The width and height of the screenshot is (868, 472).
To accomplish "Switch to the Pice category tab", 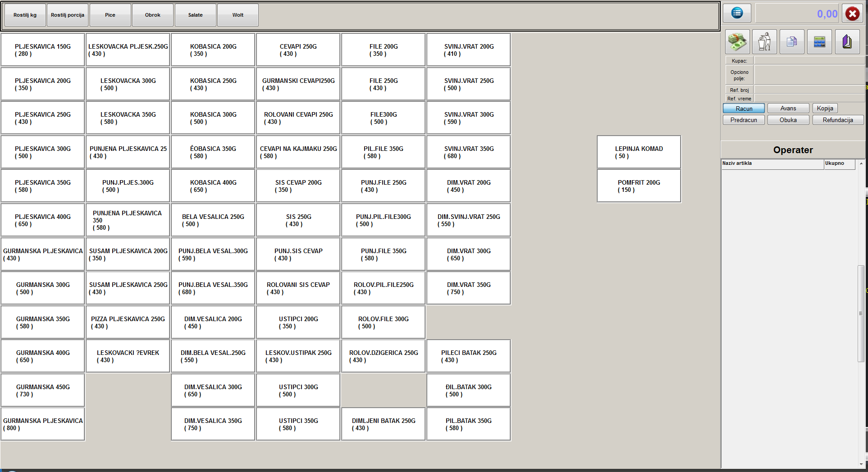I will [x=110, y=15].
